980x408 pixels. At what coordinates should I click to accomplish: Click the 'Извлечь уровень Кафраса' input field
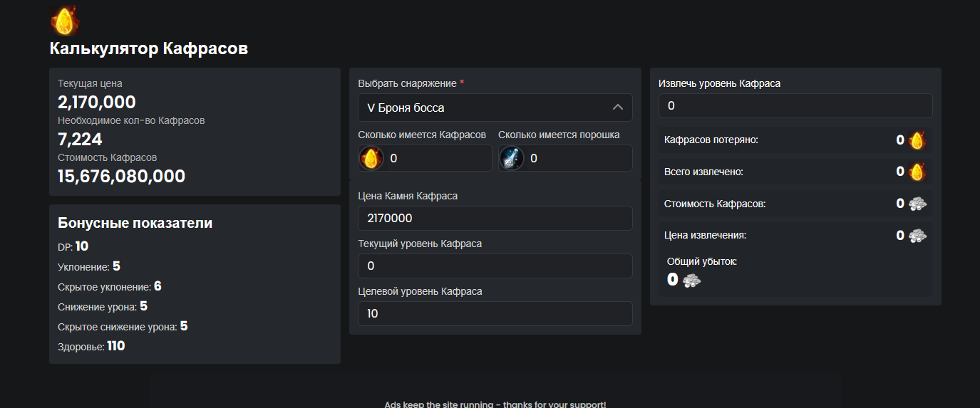(795, 106)
